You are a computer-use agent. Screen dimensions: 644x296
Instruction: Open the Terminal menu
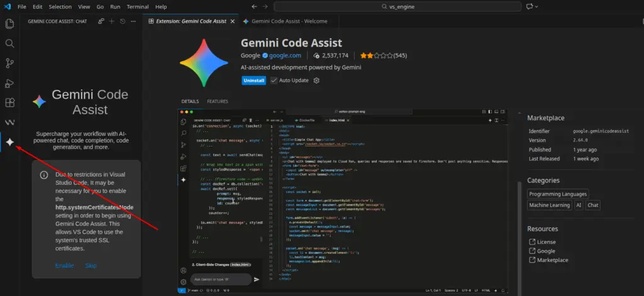tap(138, 6)
